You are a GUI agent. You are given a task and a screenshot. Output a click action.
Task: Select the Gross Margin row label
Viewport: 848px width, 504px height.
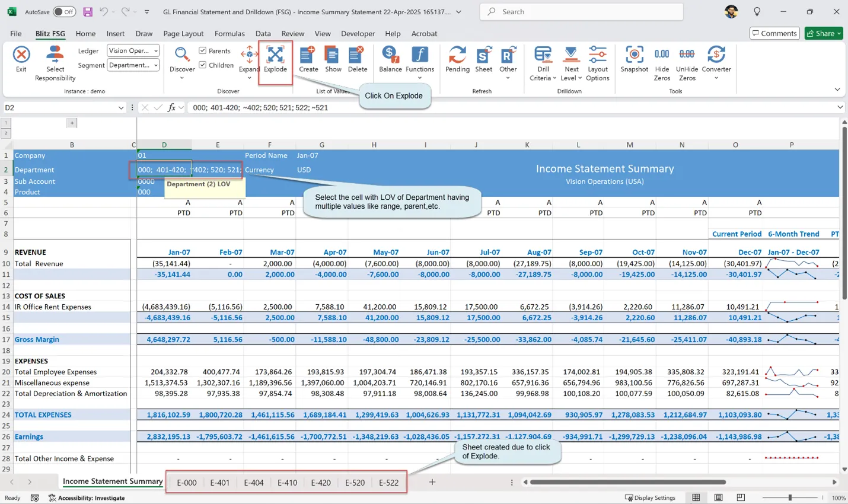pyautogui.click(x=37, y=339)
